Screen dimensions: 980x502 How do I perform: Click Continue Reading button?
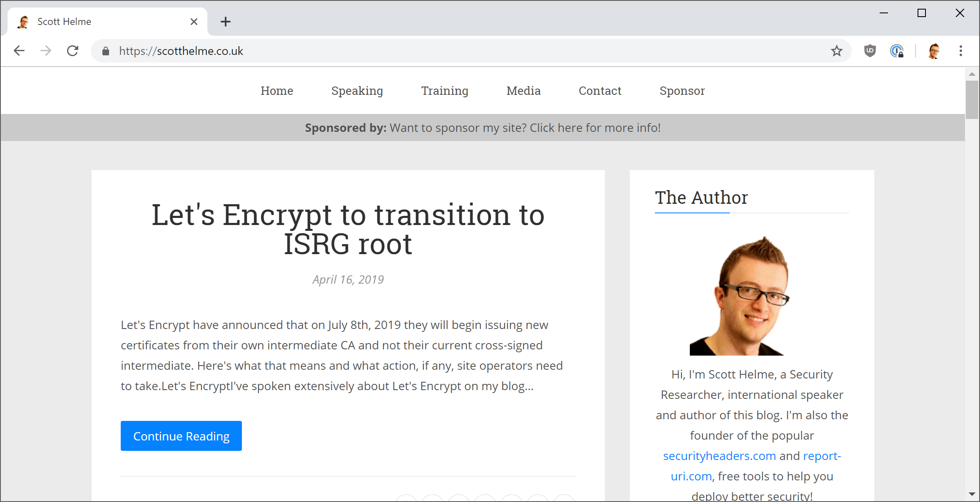click(x=181, y=436)
